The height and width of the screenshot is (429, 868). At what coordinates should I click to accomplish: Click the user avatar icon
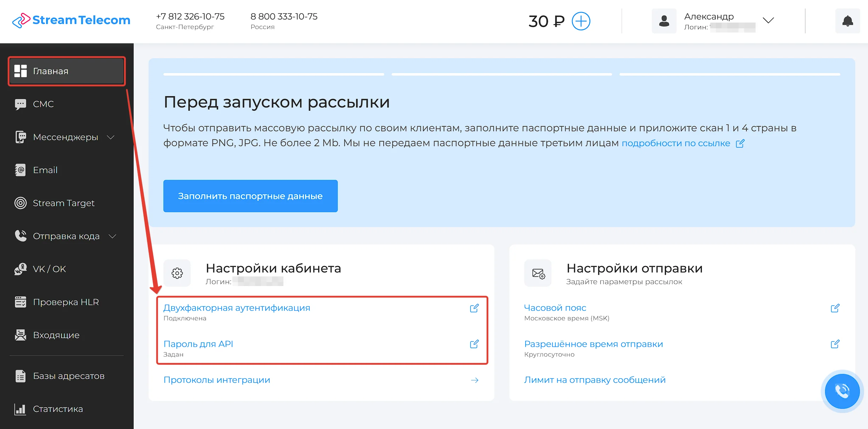coord(664,21)
